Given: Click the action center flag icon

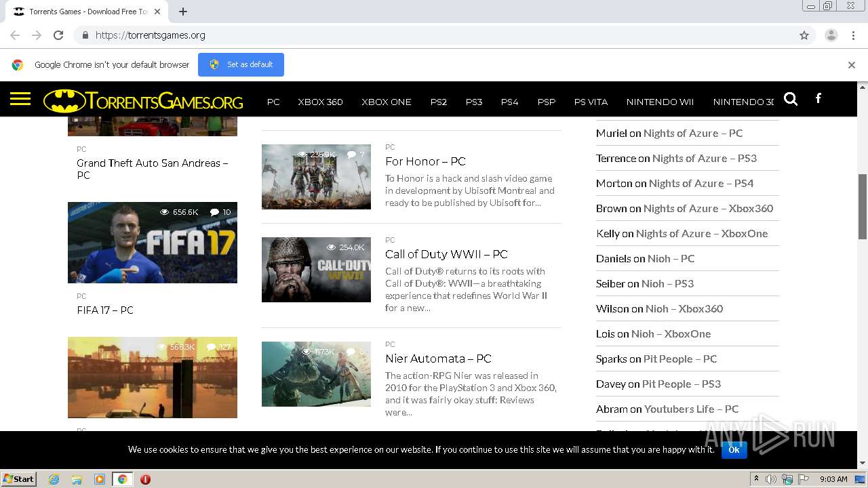Looking at the screenshot, I should coord(804,479).
